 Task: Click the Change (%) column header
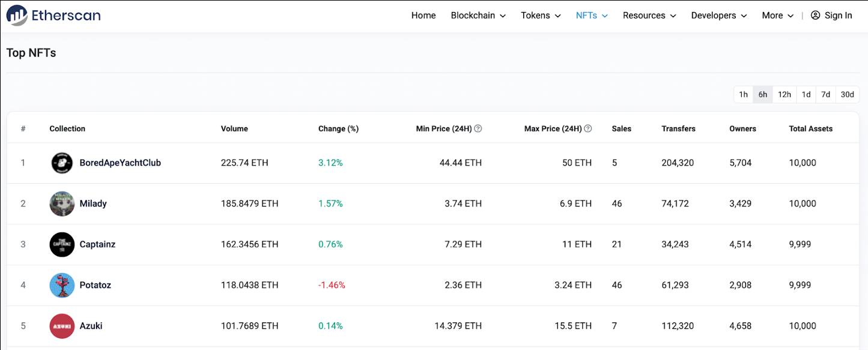(338, 128)
